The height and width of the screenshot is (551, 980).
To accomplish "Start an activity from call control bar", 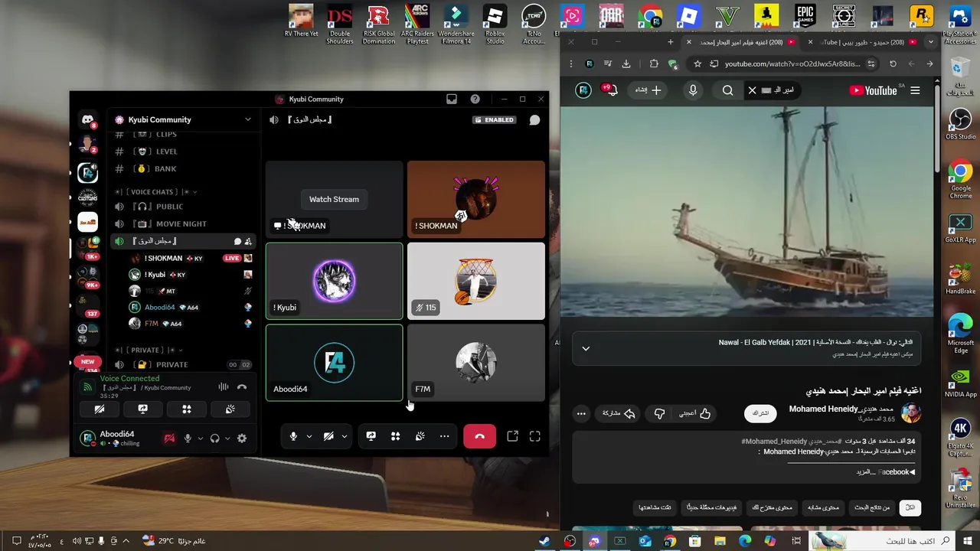I will coord(396,436).
